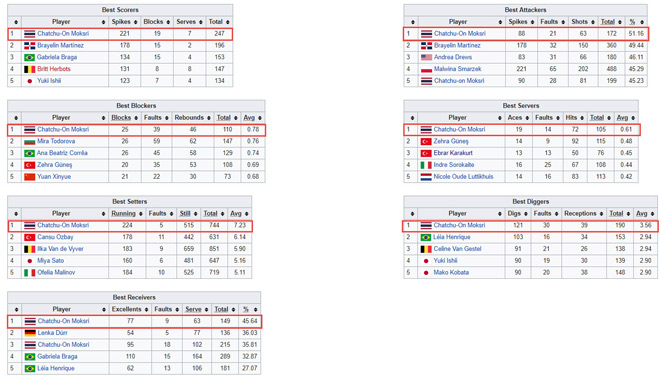The width and height of the screenshot is (660, 380).
Task: Sort Best Blockers by Rebounds arrows
Action: tap(208, 118)
